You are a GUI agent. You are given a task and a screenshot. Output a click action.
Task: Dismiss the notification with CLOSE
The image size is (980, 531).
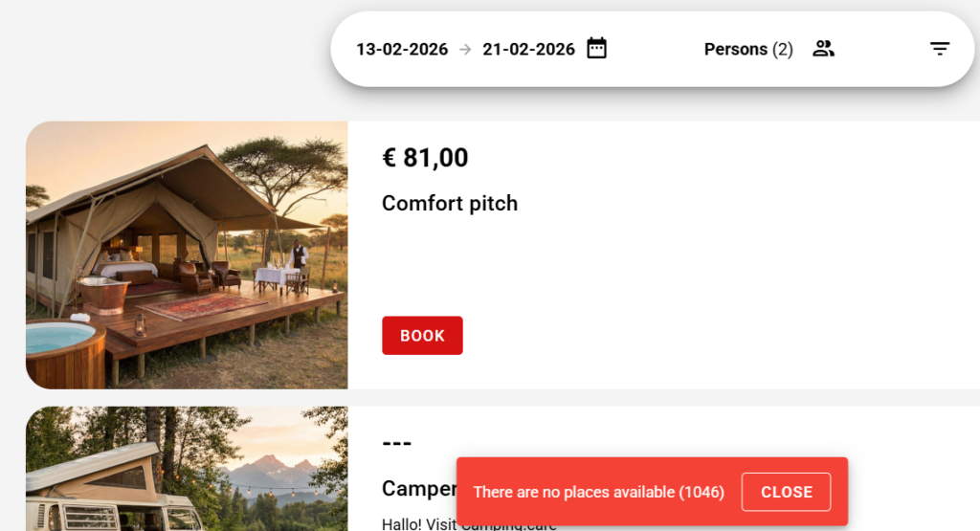coord(786,492)
